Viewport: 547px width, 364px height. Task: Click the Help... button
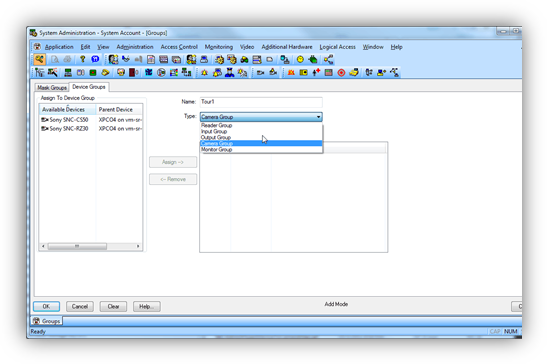(147, 306)
